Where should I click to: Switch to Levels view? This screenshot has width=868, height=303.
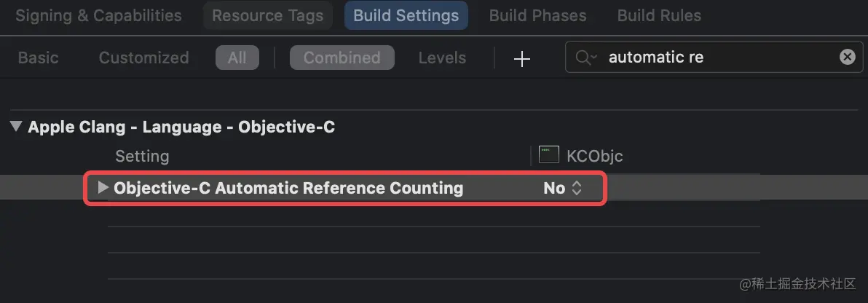tap(442, 58)
